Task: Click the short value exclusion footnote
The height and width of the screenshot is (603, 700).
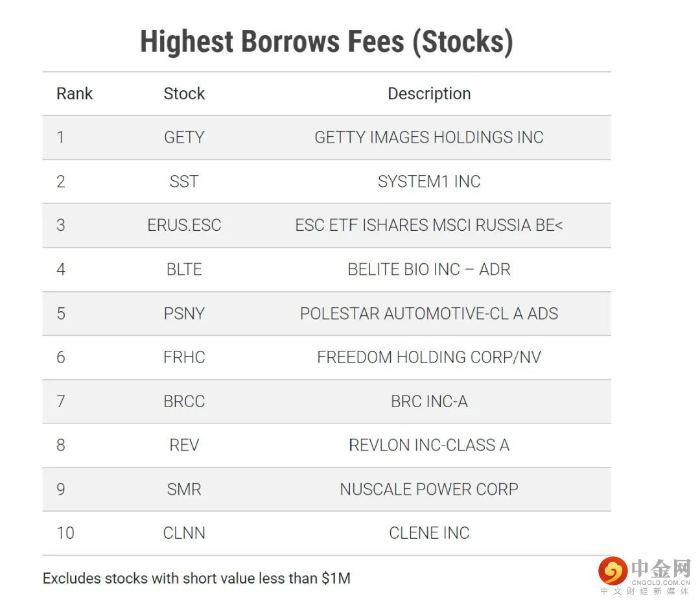Action: click(x=196, y=578)
